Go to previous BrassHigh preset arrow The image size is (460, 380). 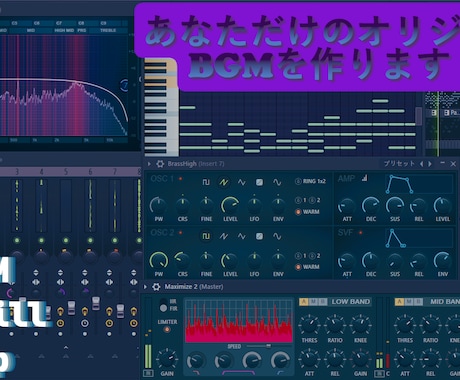pos(421,164)
